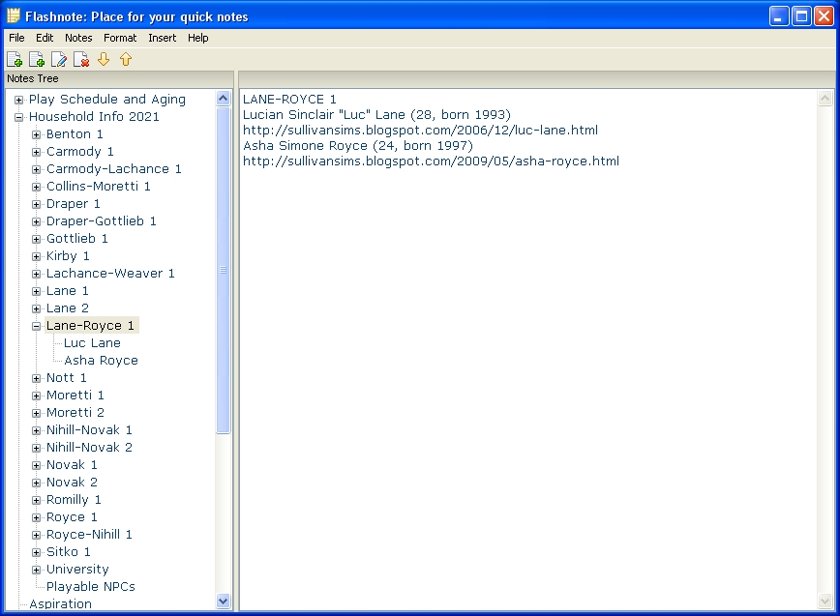Viewport: 840px width, 616px height.
Task: Expand the Carmody 1 household
Action: pyautogui.click(x=36, y=152)
